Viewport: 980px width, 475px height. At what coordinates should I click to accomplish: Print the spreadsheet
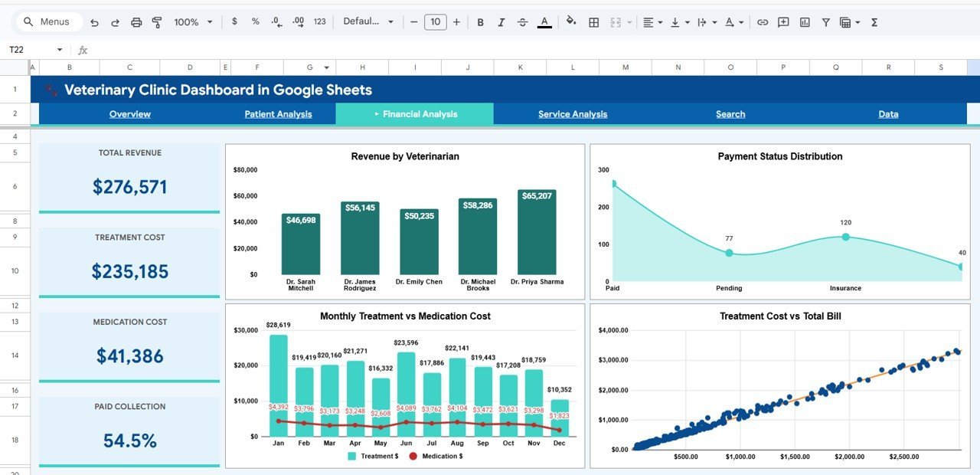136,21
